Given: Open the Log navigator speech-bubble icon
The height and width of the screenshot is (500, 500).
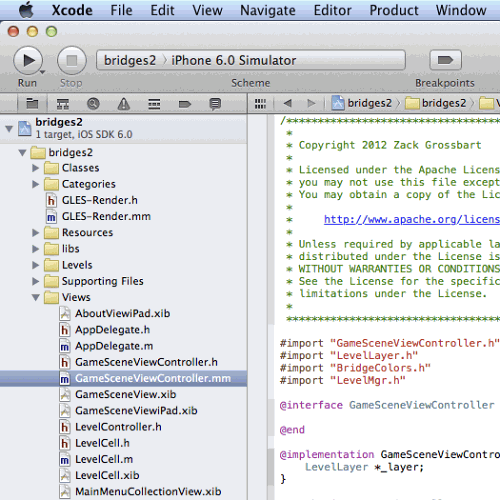Looking at the screenshot, I should 215,104.
